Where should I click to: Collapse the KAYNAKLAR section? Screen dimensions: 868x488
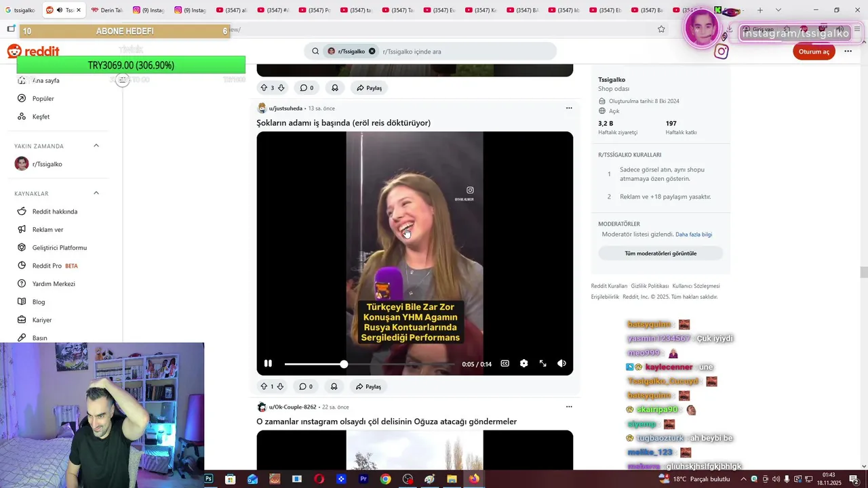96,193
